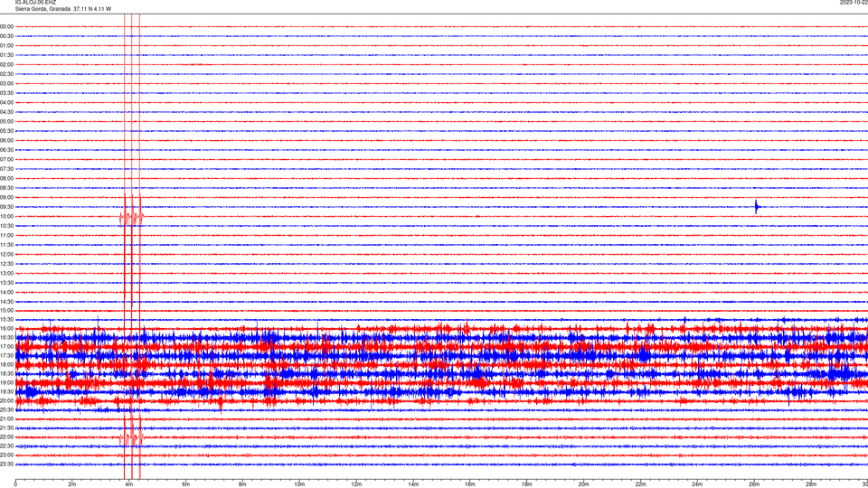Select the 08:00 time row label

[x=6, y=179]
